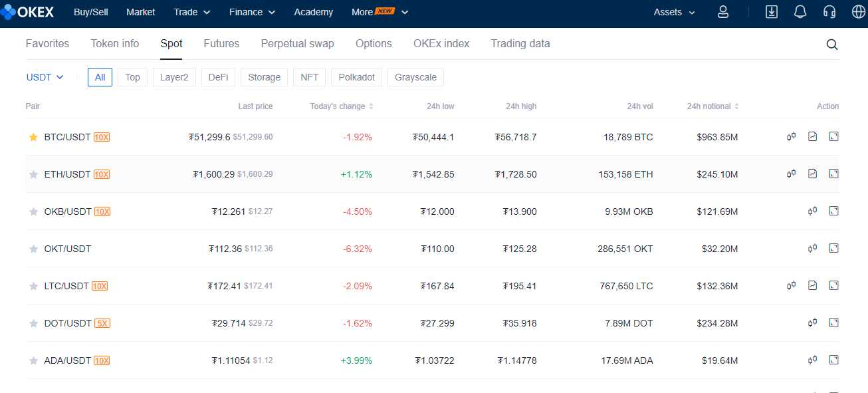Search pairs with the magnifier icon
The width and height of the screenshot is (868, 393).
click(832, 45)
